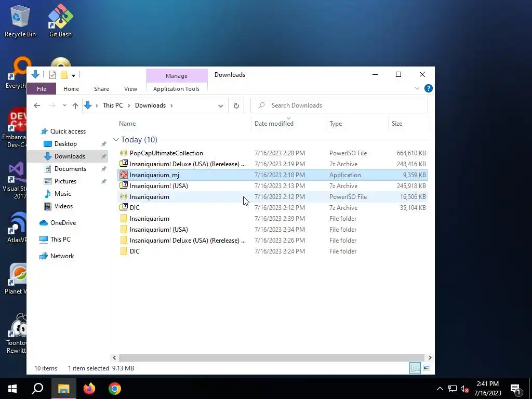Select This PC in navigation pane
Viewport: 532px width, 399px height.
click(x=60, y=240)
